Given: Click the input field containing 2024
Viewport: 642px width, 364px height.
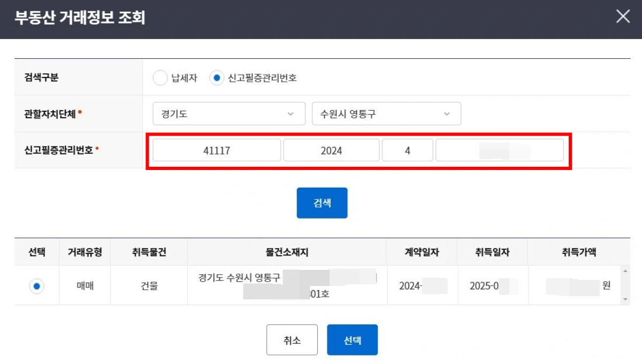Looking at the screenshot, I should [332, 150].
